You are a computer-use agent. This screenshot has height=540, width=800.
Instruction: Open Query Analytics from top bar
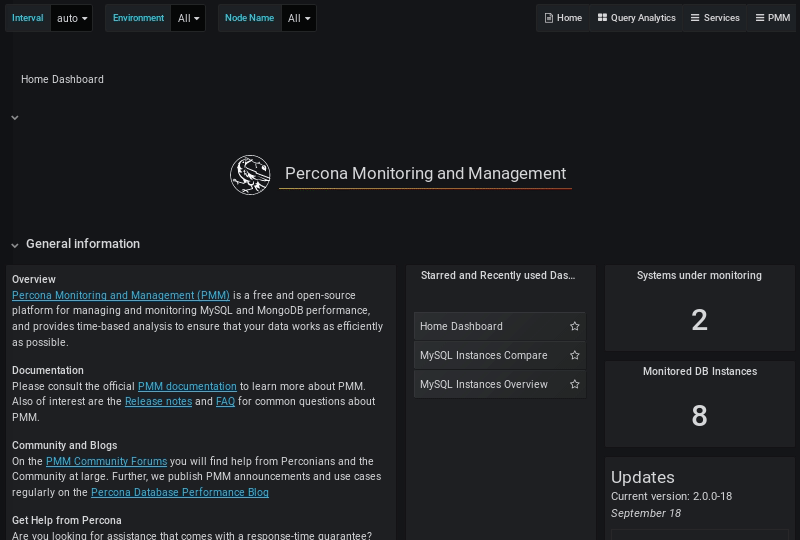click(636, 18)
